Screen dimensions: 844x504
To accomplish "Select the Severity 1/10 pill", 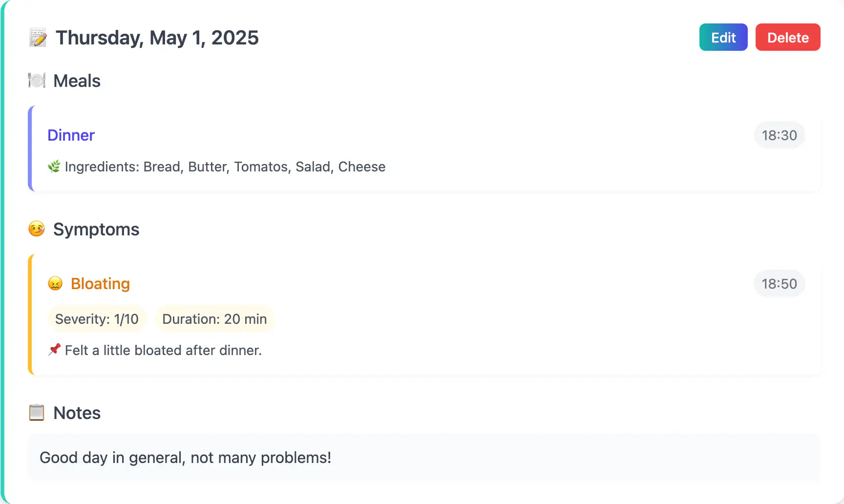I will (x=97, y=318).
